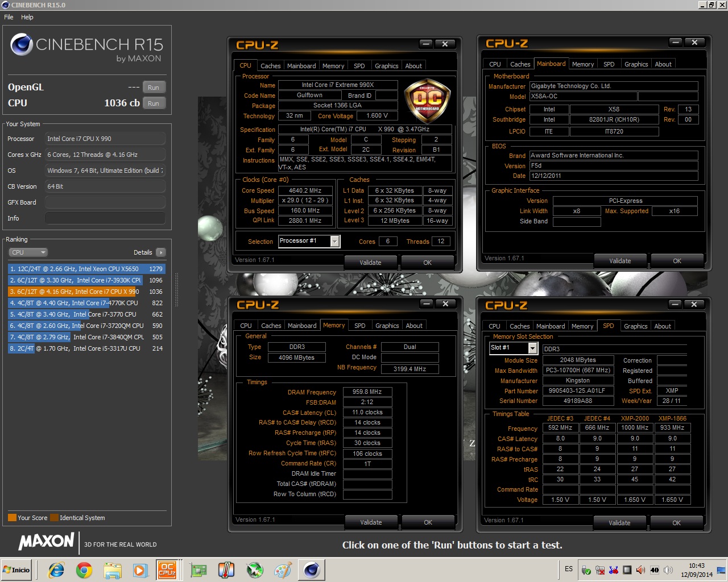
Task: Open Windows Media Player taskbar icon
Action: point(140,570)
